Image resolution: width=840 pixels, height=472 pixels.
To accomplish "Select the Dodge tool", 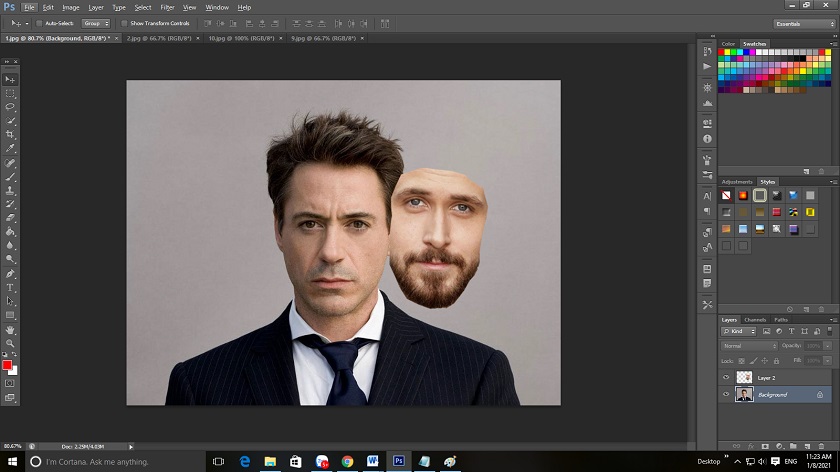I will (x=10, y=259).
